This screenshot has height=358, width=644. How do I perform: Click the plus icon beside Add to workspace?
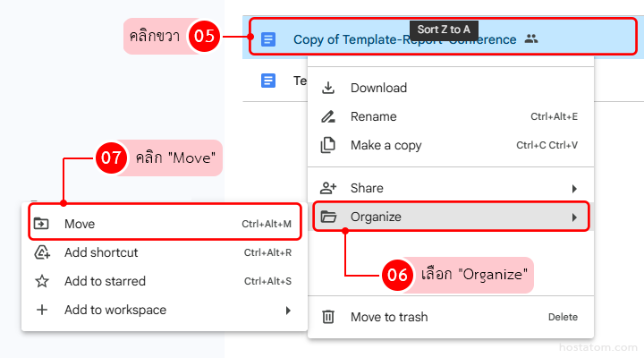tap(41, 310)
